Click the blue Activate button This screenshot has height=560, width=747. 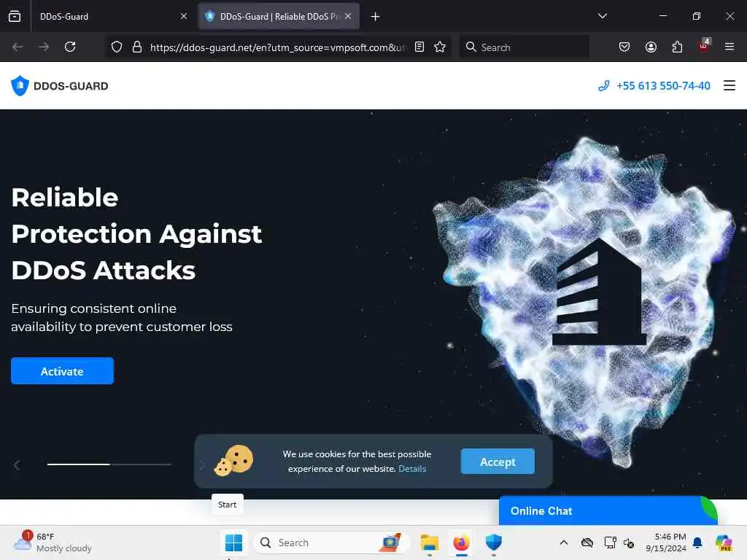pyautogui.click(x=63, y=371)
